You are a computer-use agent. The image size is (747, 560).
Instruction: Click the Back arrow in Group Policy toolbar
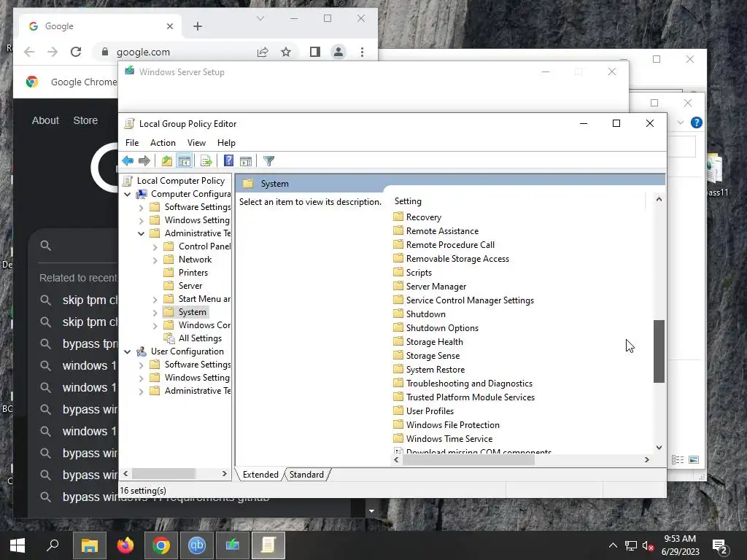pyautogui.click(x=128, y=161)
